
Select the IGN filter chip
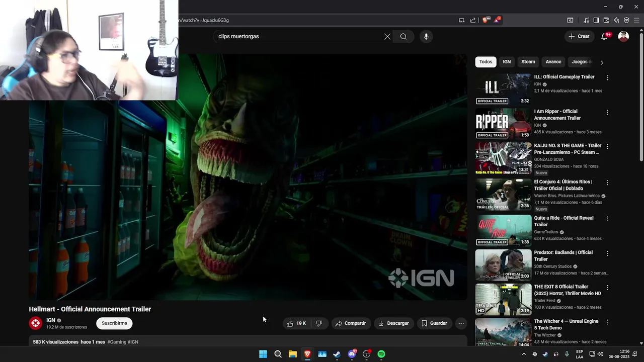507,62
